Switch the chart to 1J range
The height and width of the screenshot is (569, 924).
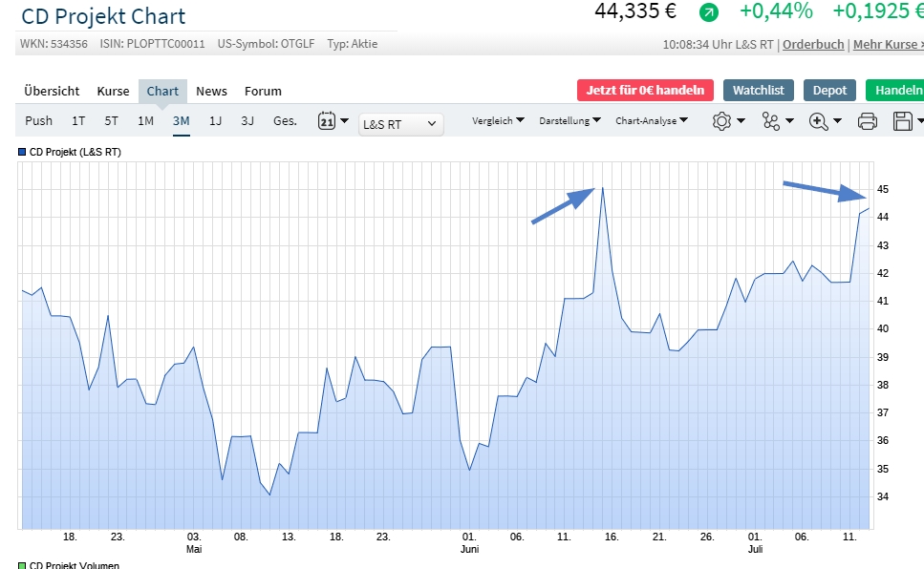point(215,121)
